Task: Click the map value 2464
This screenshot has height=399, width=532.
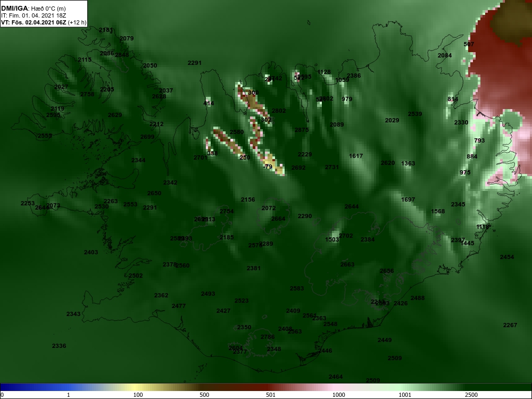Action: tap(336, 377)
